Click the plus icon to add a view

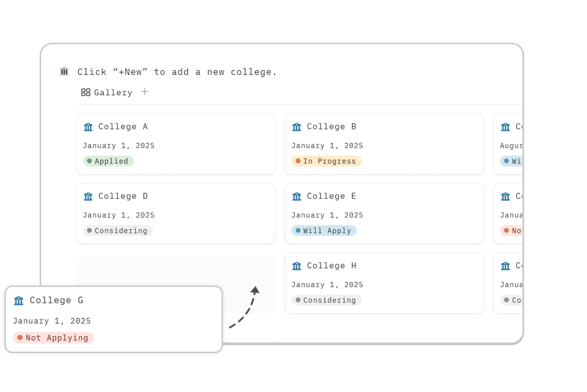(x=145, y=92)
